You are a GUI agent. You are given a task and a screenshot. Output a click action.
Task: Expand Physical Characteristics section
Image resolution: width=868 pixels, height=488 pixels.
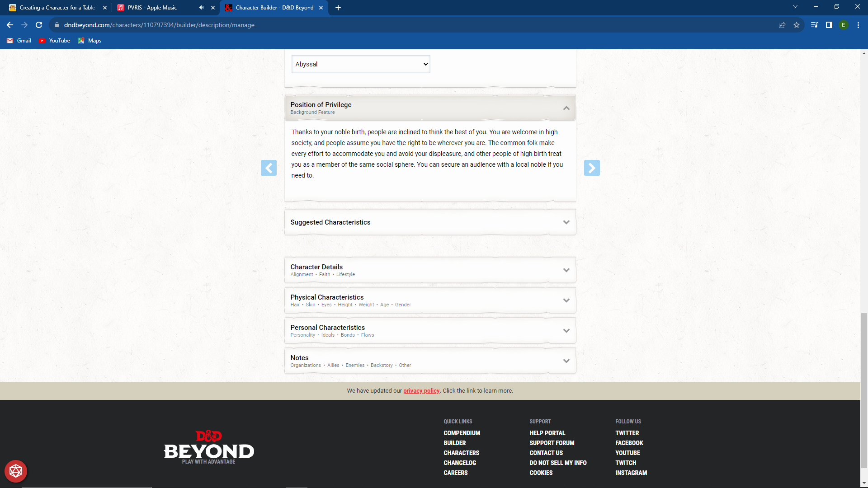[x=566, y=300]
